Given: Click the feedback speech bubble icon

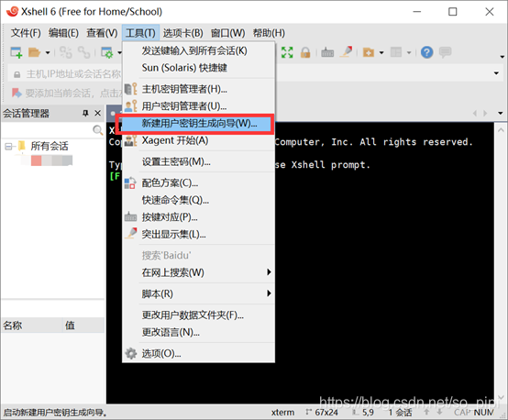Looking at the screenshot, I should pos(445,52).
